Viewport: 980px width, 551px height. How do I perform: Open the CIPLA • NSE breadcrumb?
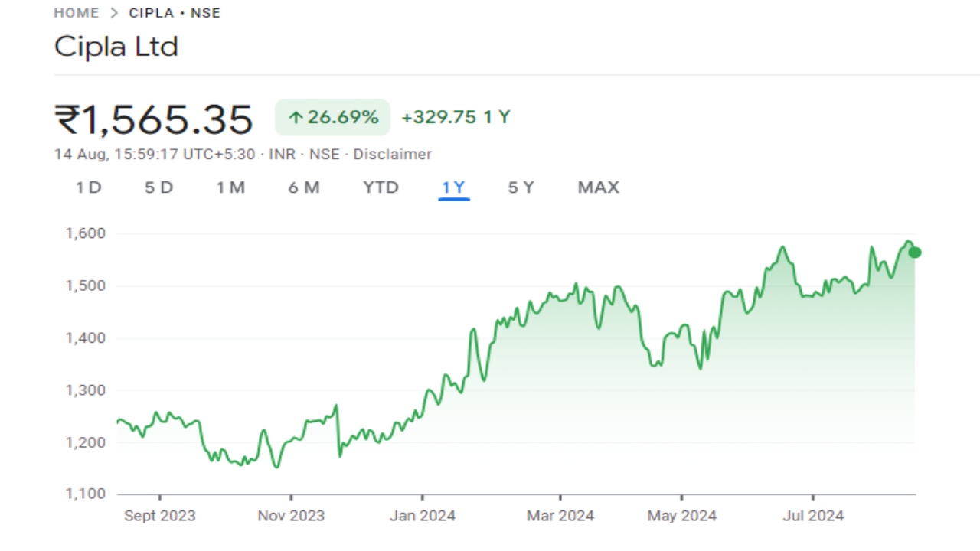click(175, 13)
